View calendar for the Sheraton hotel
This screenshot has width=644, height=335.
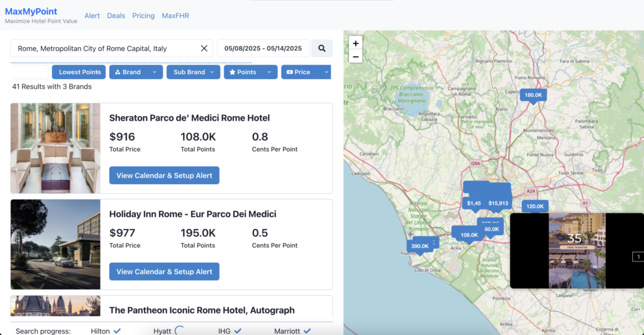tap(164, 175)
